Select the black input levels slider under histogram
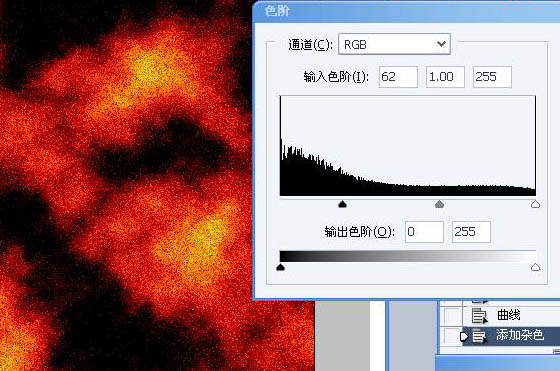This screenshot has height=371, width=560. coord(342,204)
